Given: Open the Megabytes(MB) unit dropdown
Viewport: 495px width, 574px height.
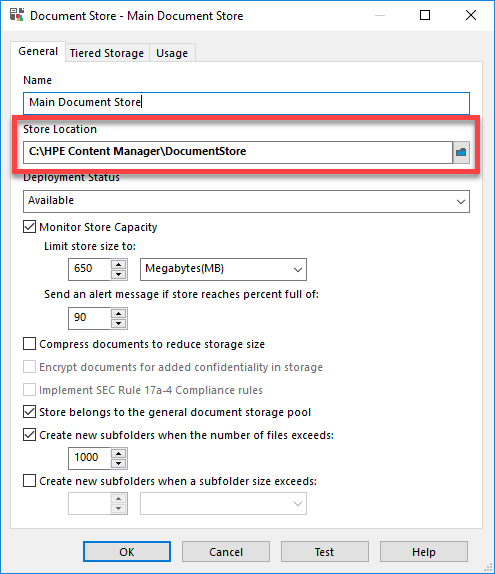Looking at the screenshot, I should coord(223,269).
